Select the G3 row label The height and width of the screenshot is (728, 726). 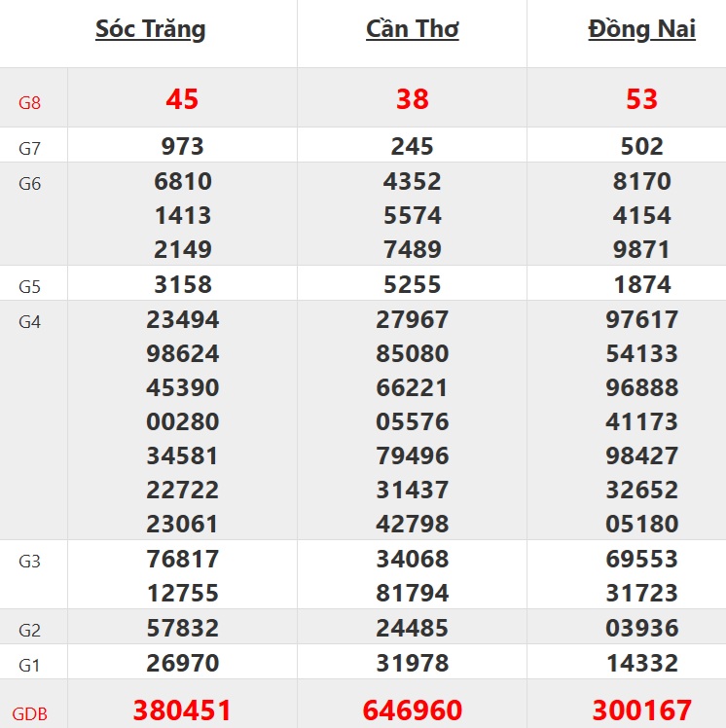click(30, 561)
